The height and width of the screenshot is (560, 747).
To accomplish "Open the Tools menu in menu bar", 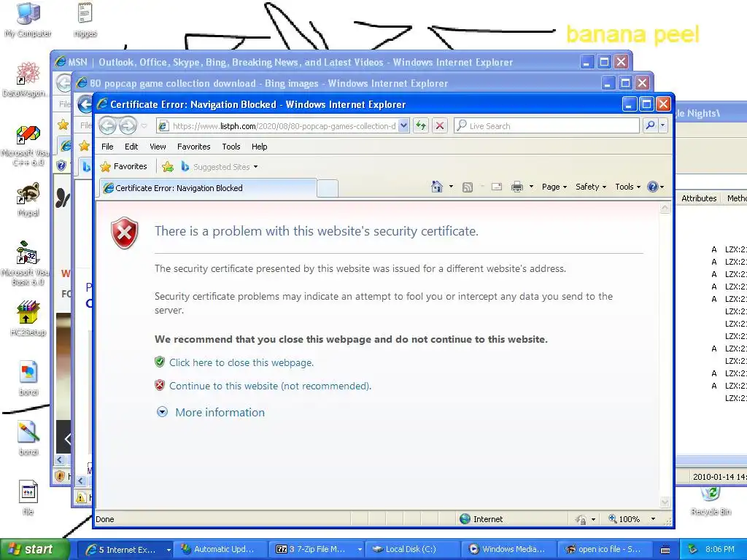I will 231,147.
